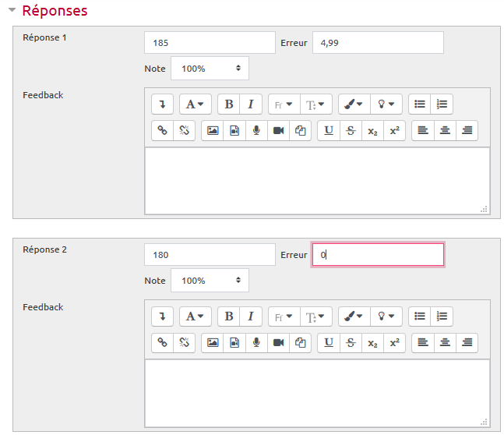The height and width of the screenshot is (435, 504).
Task: Toggle Italic in Réponse 2 feedback toolbar
Action: coord(251,316)
